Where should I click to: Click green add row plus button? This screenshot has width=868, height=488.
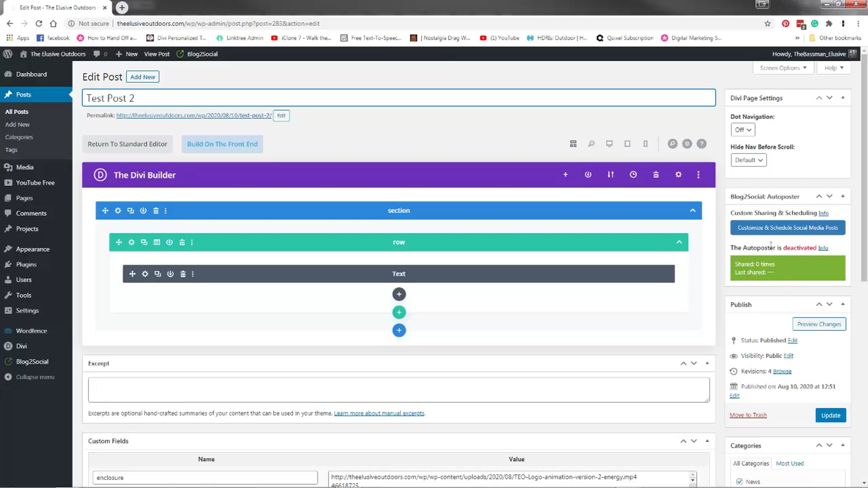(x=399, y=312)
